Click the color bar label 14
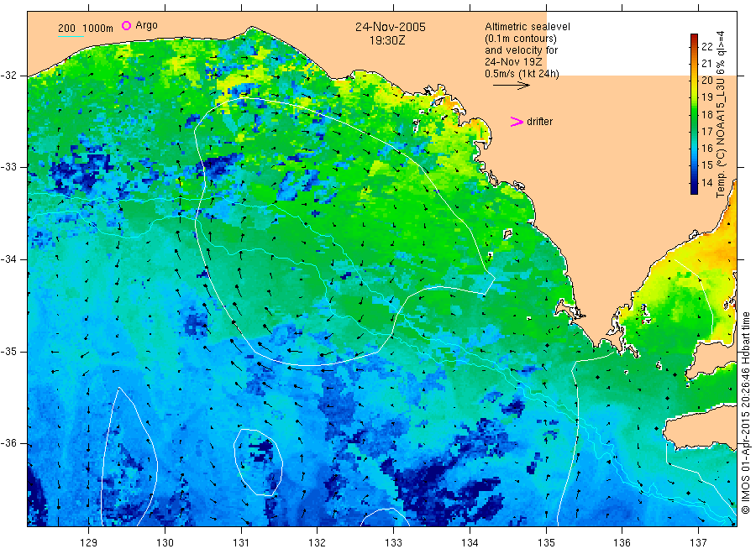 (706, 183)
